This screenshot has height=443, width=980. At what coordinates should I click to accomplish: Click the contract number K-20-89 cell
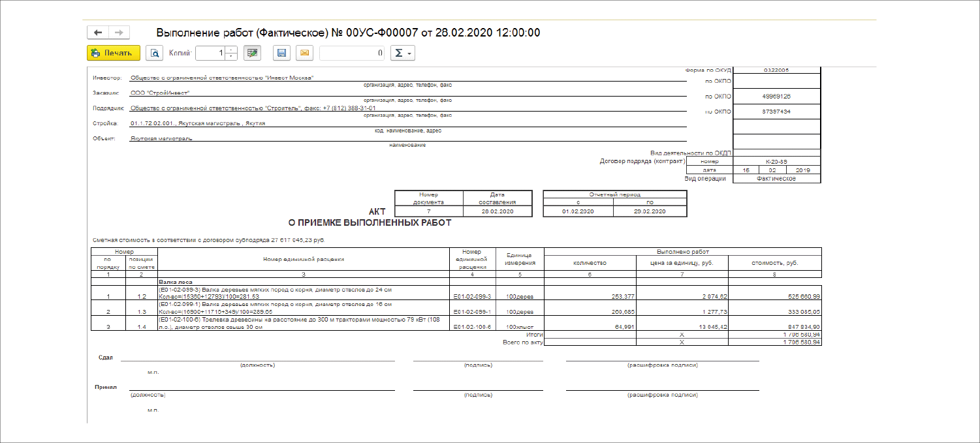tap(777, 160)
